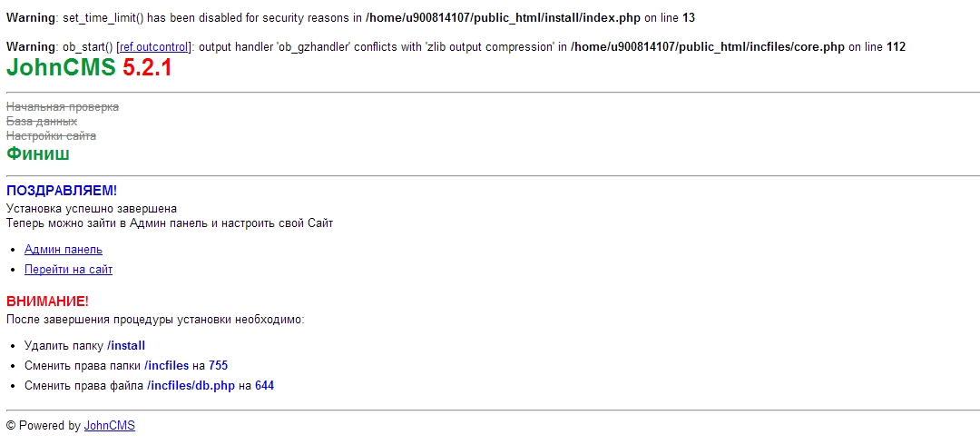Click the /incfiles/db.php file path
980x445 pixels.
(191, 386)
